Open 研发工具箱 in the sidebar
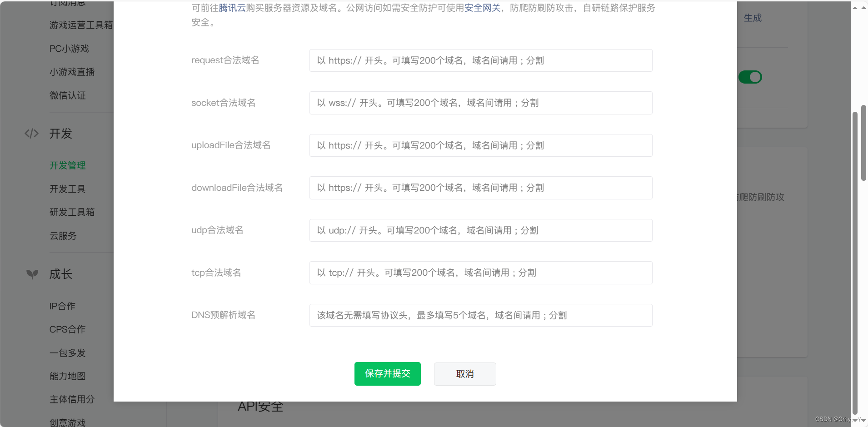The width and height of the screenshot is (868, 427). click(x=72, y=212)
